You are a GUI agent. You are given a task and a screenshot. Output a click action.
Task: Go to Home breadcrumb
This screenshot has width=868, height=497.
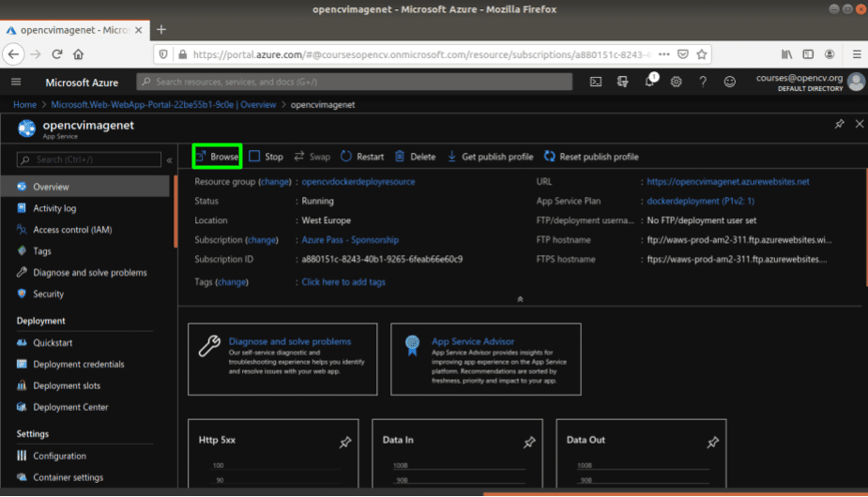point(24,105)
